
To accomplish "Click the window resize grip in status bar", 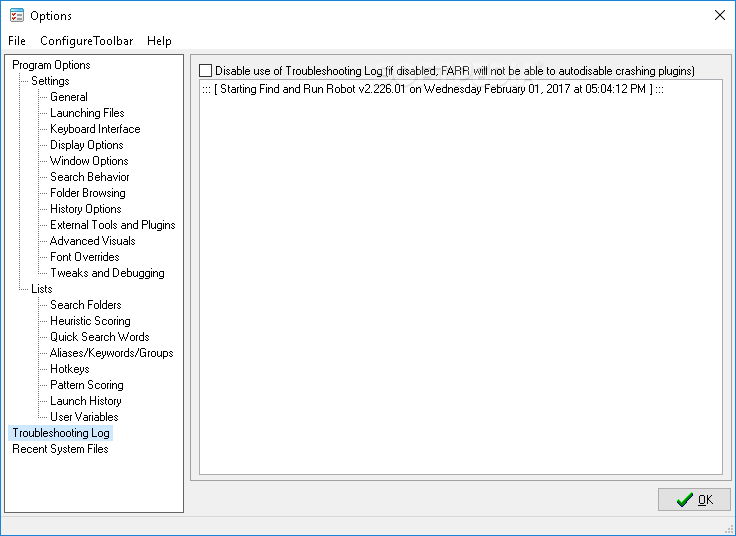I will (729, 529).
